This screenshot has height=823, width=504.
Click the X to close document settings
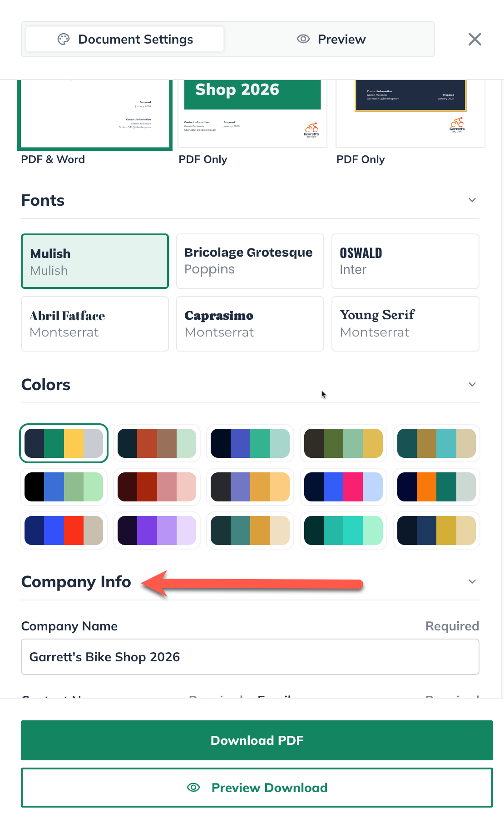click(x=474, y=39)
